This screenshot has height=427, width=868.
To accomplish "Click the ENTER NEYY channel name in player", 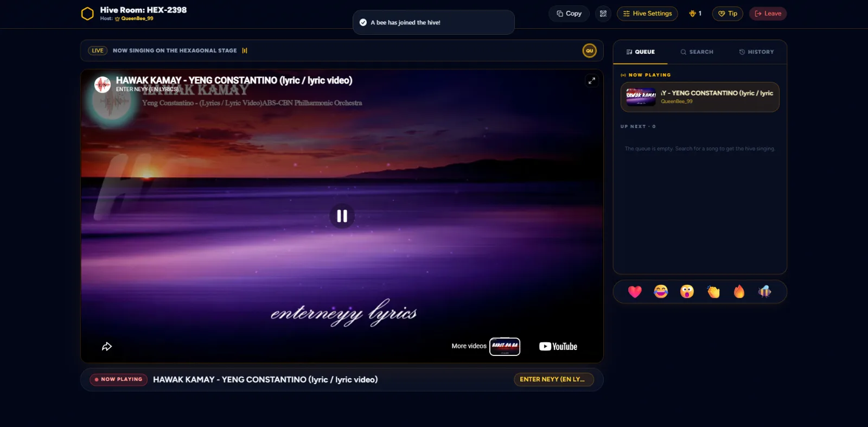I will click(147, 90).
